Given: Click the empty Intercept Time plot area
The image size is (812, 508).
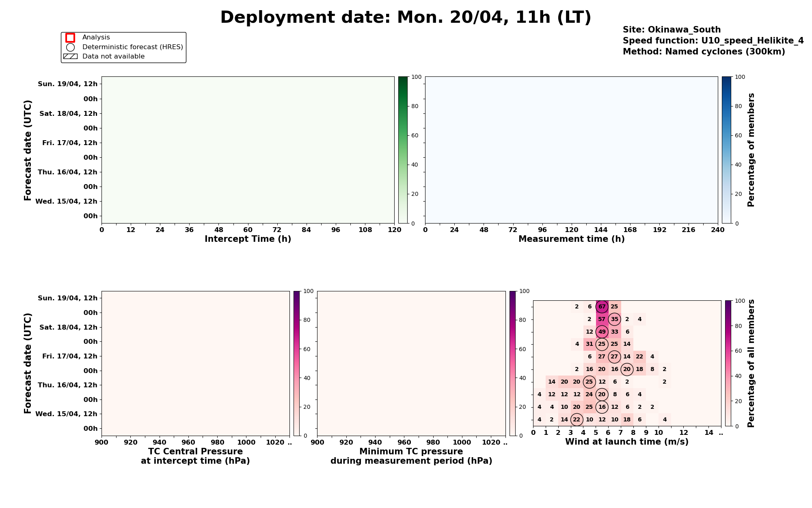Looking at the screenshot, I should (248, 150).
